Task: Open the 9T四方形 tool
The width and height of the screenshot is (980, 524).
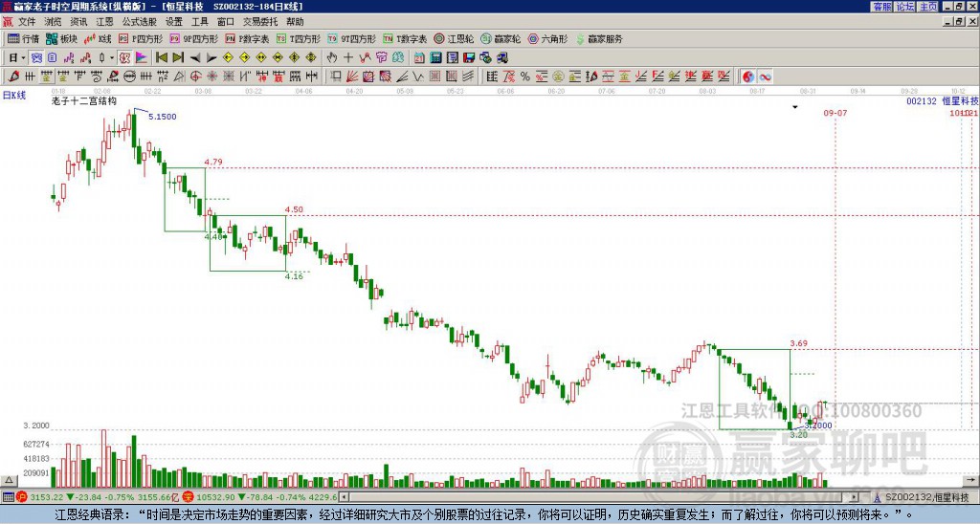Action: [352, 38]
